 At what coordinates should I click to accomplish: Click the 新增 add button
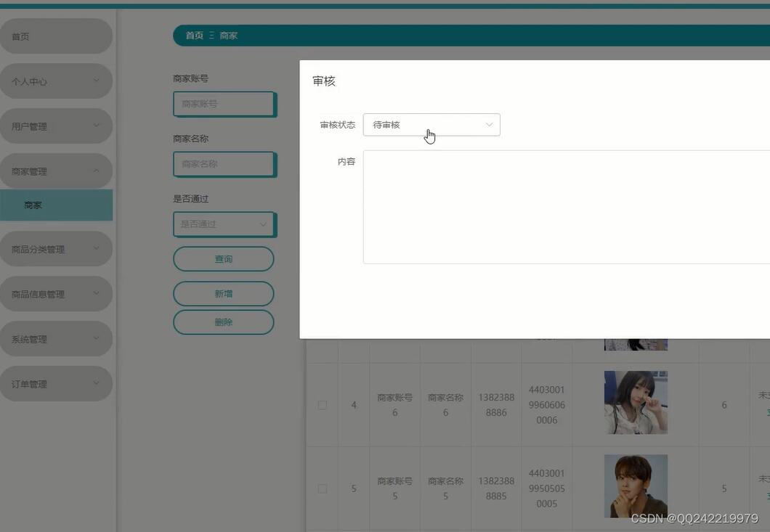tap(223, 293)
